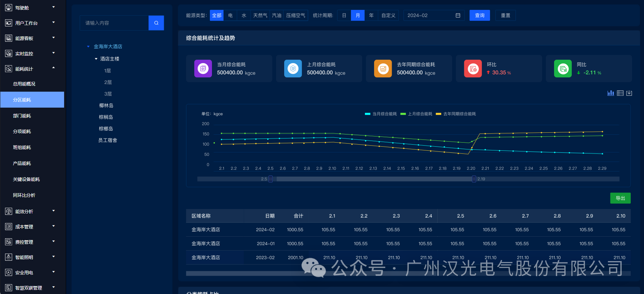Open 同环比分析 menu item
The image size is (644, 294).
[24, 195]
